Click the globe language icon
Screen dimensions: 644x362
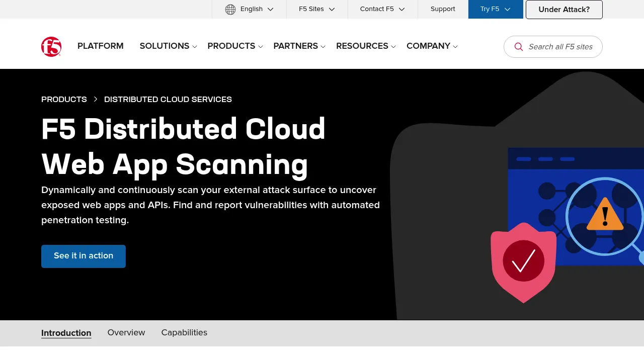coord(230,9)
